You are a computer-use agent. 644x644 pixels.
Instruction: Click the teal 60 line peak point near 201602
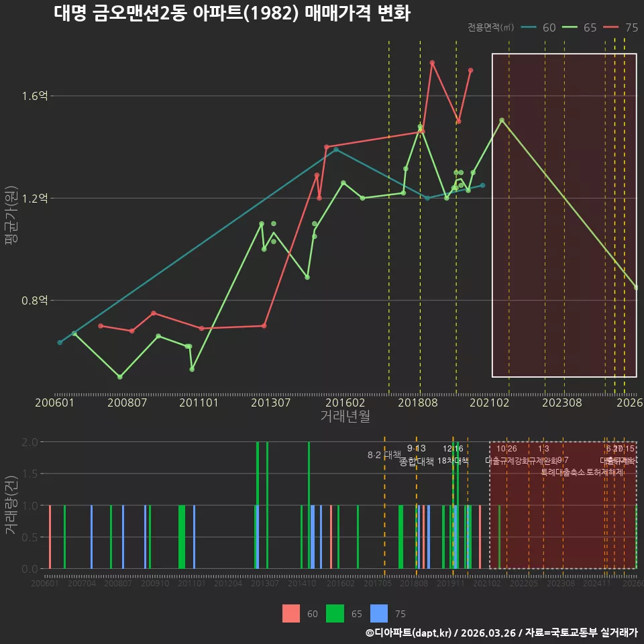click(336, 150)
